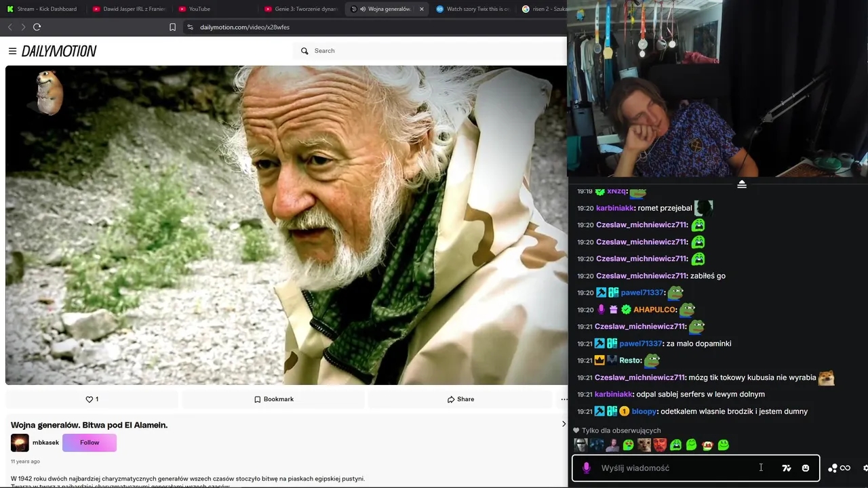This screenshot has height=488, width=868.
Task: Click the doge emote after 'nie wyrabia'
Action: pos(826,378)
